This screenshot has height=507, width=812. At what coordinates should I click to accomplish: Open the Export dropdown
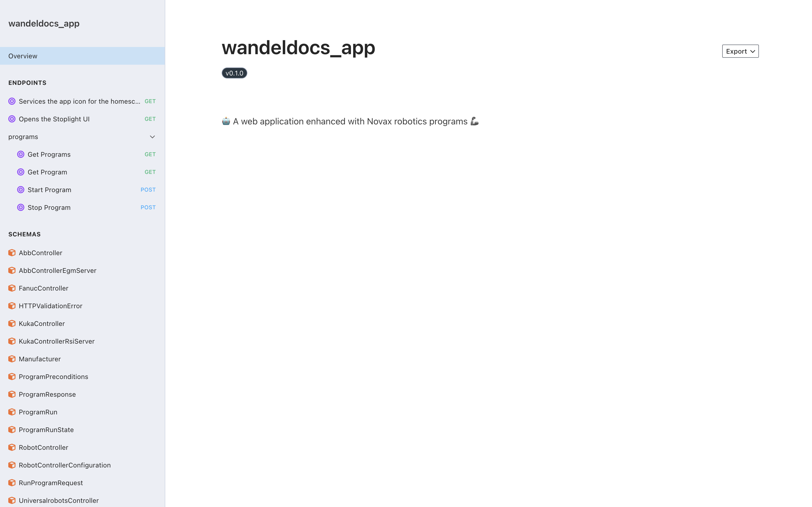tap(740, 51)
